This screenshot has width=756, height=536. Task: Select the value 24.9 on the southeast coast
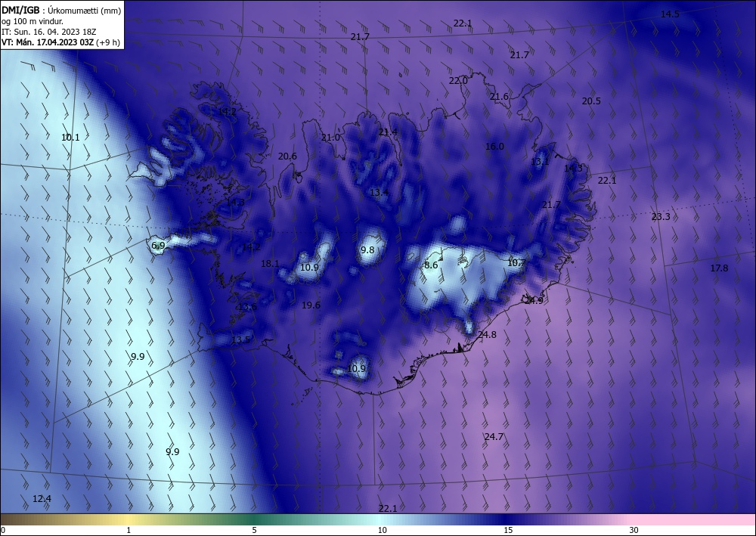(x=534, y=300)
